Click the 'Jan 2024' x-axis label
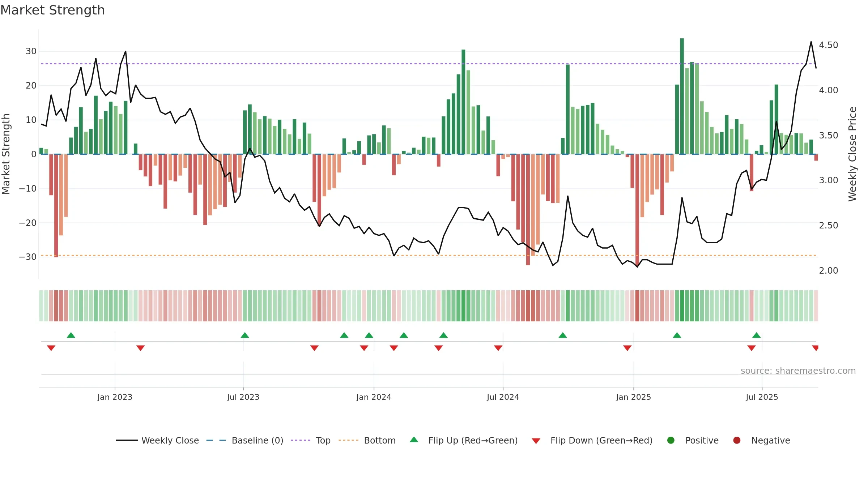This screenshot has height=488, width=868. (374, 397)
